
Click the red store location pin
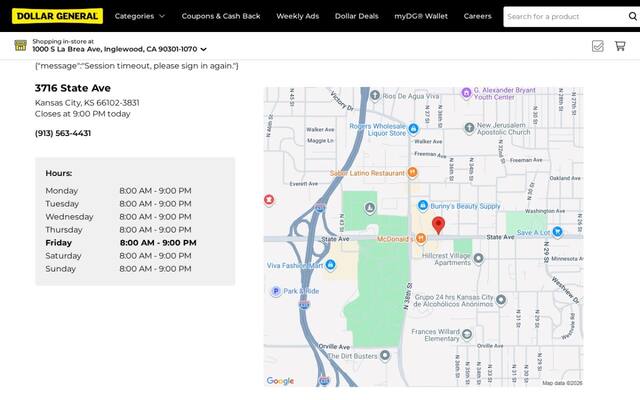[x=438, y=226]
